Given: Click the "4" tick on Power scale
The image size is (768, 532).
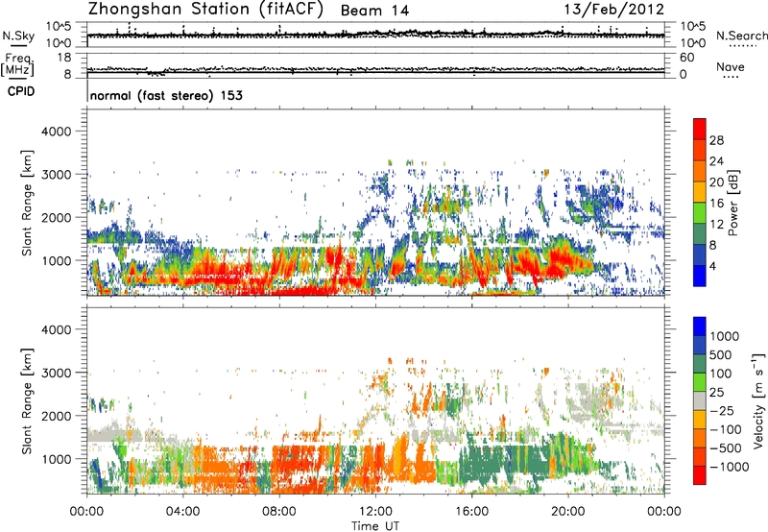Looking at the screenshot, I should pyautogui.click(x=712, y=266).
